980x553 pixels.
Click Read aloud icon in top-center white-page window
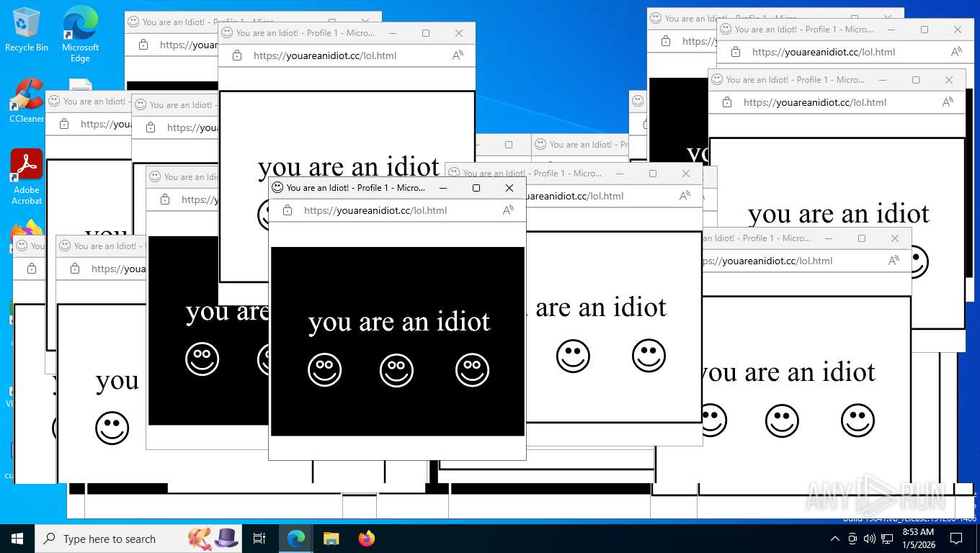(458, 55)
